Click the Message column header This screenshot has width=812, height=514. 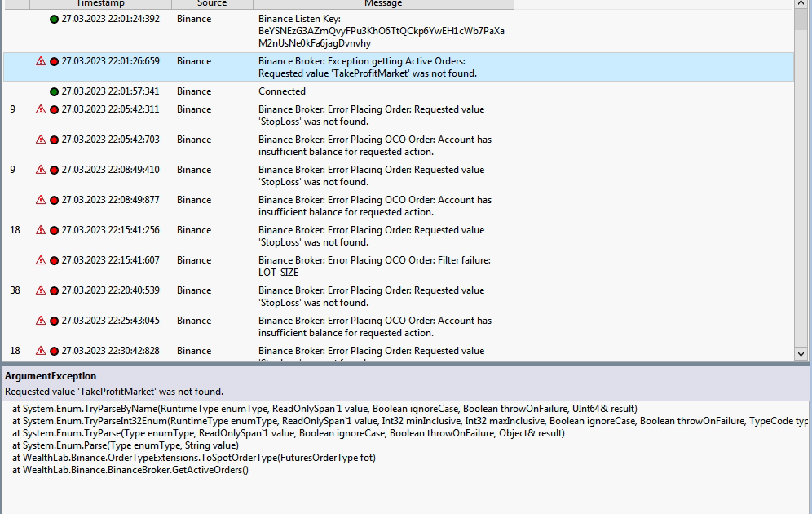tap(382, 4)
